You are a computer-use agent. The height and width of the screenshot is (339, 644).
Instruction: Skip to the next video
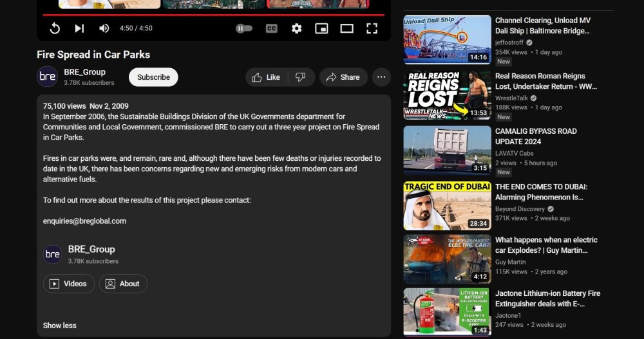(79, 28)
